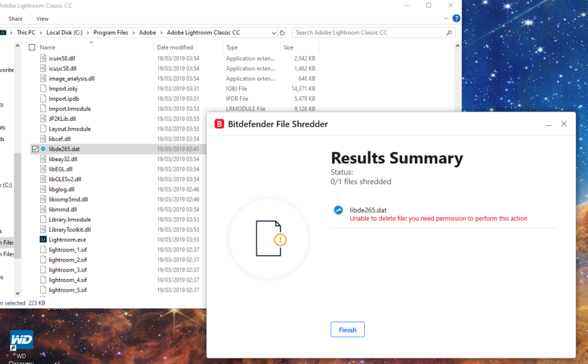Open Explorer help question mark icon
This screenshot has height=364, width=588.
456,18
